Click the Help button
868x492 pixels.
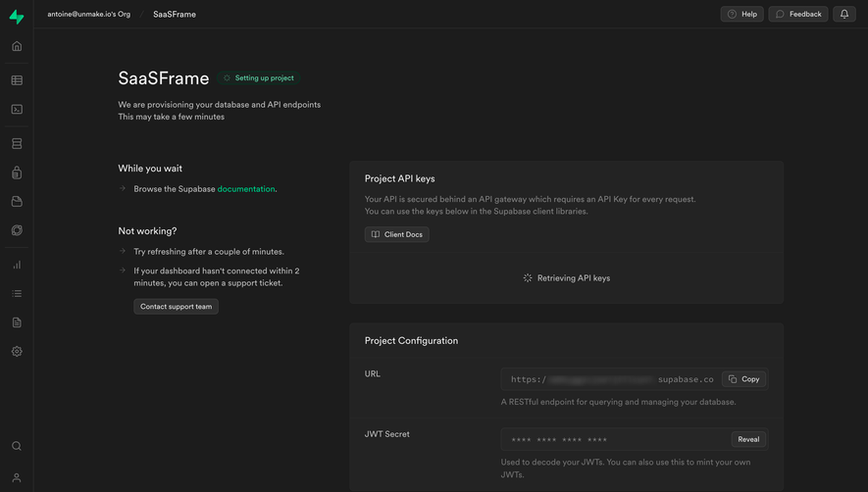(741, 14)
